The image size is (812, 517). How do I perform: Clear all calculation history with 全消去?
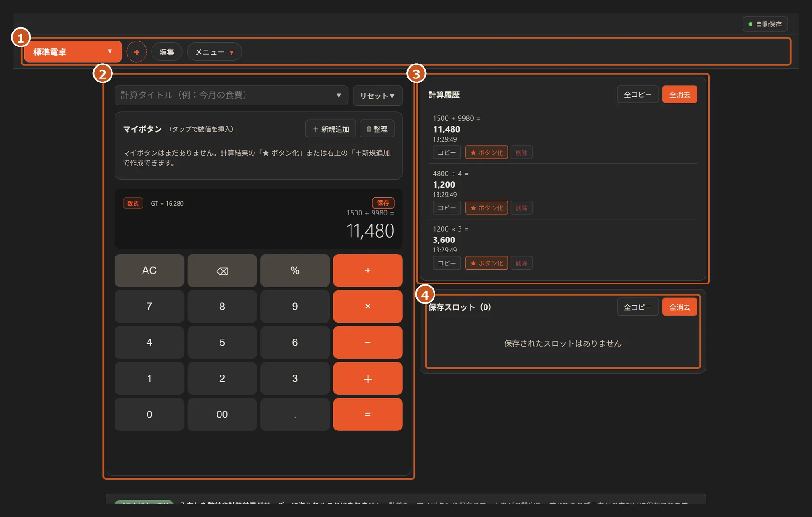(x=679, y=95)
